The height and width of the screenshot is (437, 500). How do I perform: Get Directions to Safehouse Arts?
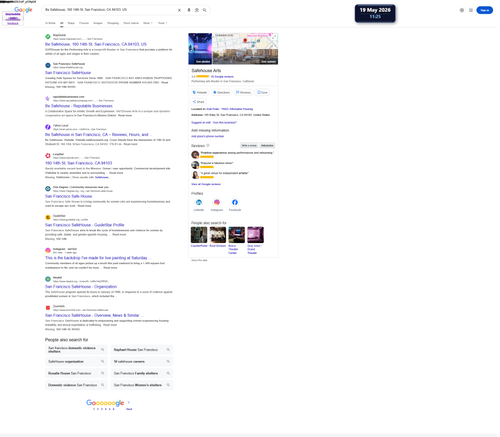[221, 92]
